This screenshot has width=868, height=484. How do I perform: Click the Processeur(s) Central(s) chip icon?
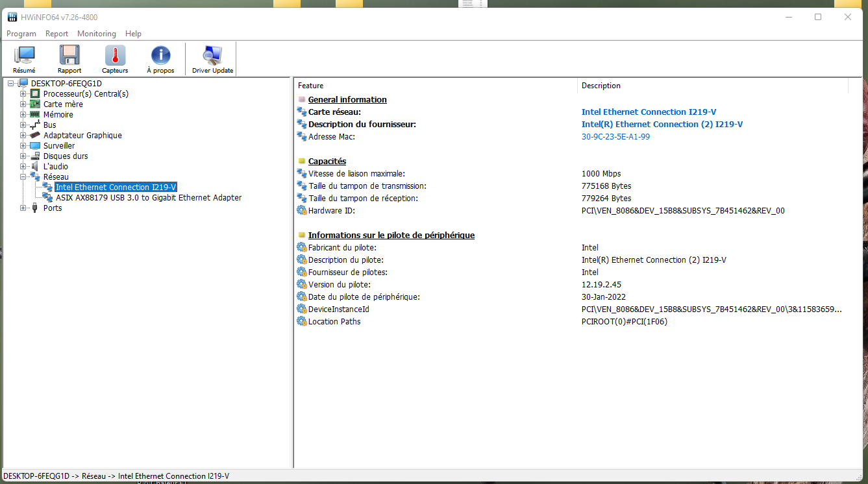pyautogui.click(x=36, y=93)
